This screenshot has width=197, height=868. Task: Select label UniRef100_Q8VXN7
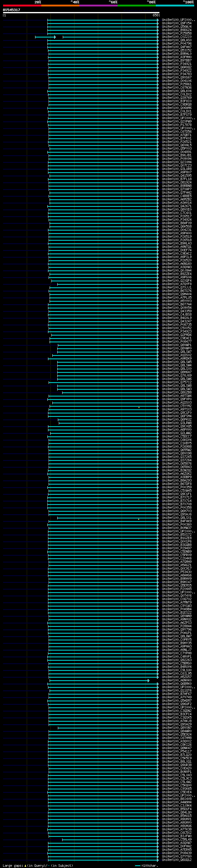176,728
